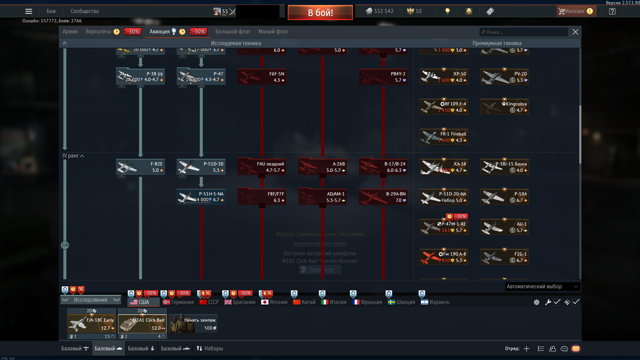Open the ticket icon in top bar
This screenshot has width=640, height=360.
[x=490, y=11]
